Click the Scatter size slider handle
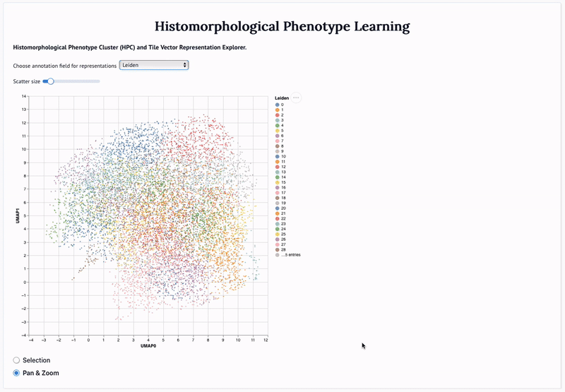The image size is (565, 392). coord(50,81)
